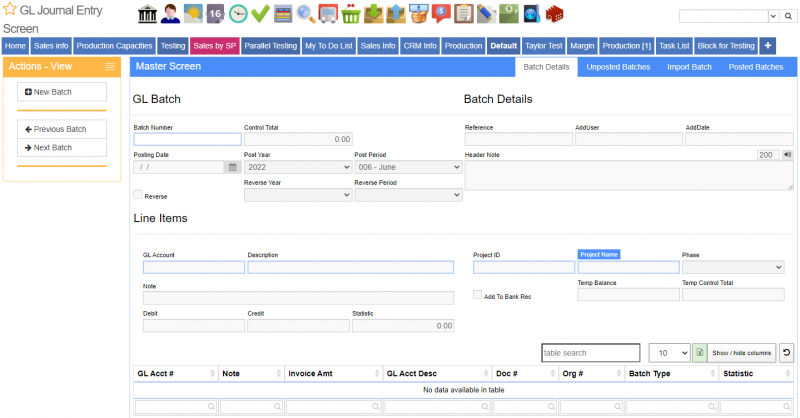Open the Phase dropdown
800x418 pixels.
(x=732, y=267)
